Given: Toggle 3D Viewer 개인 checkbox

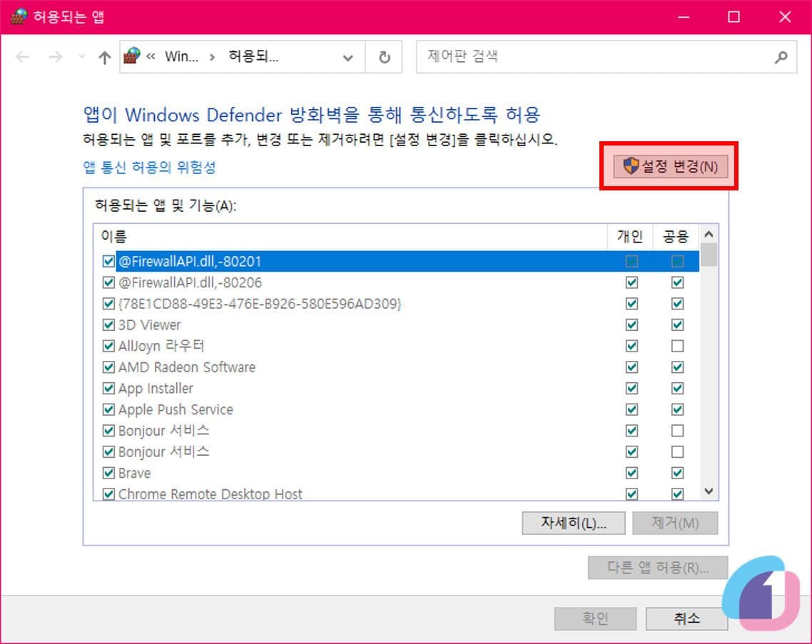Looking at the screenshot, I should tap(631, 324).
